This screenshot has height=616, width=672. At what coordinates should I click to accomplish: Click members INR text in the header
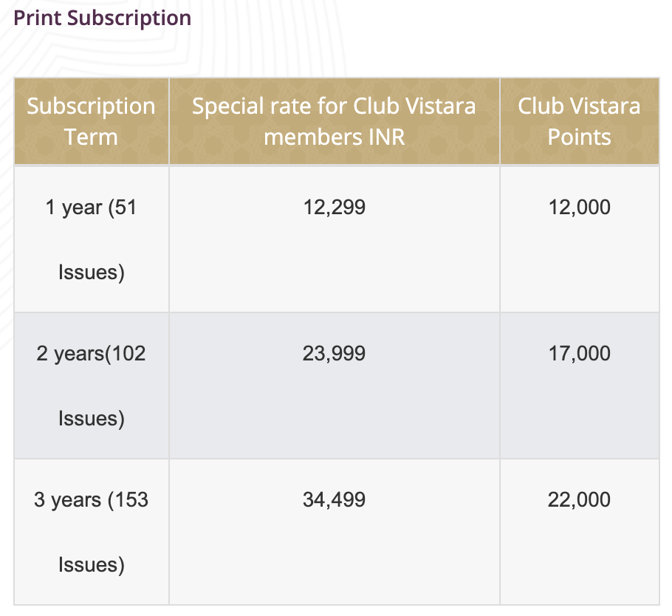pyautogui.click(x=335, y=137)
